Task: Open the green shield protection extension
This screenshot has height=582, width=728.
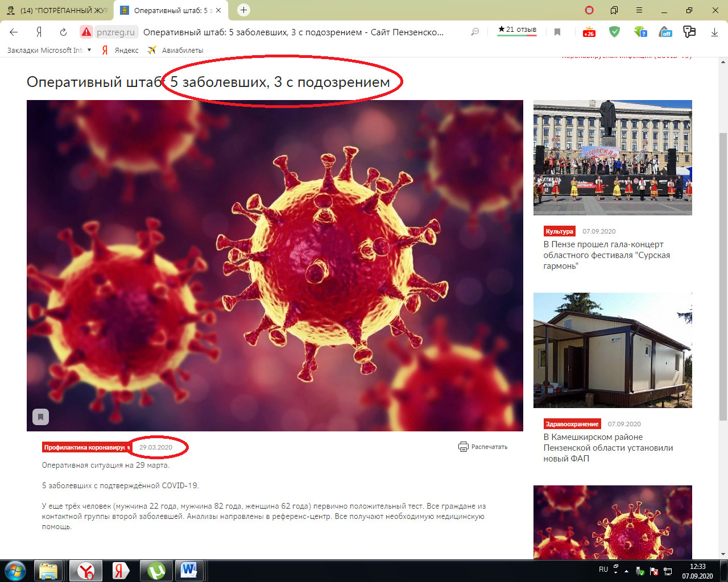Action: click(614, 32)
